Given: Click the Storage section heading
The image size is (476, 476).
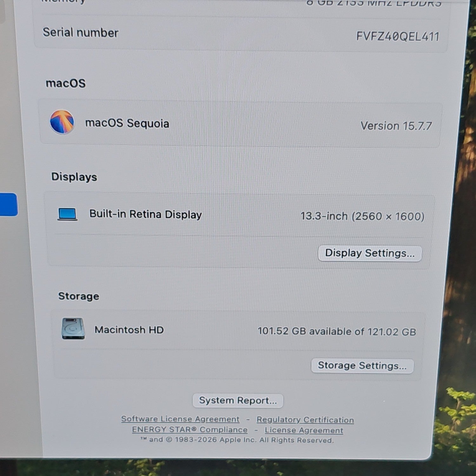Looking at the screenshot, I should pyautogui.click(x=79, y=296).
